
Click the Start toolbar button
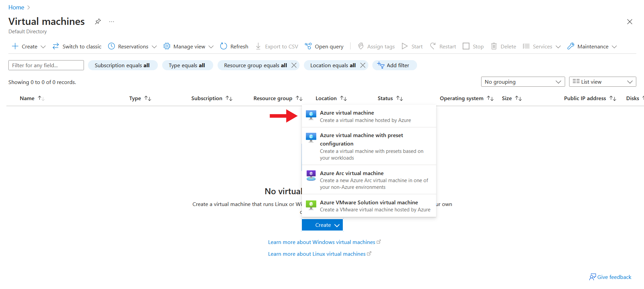412,46
